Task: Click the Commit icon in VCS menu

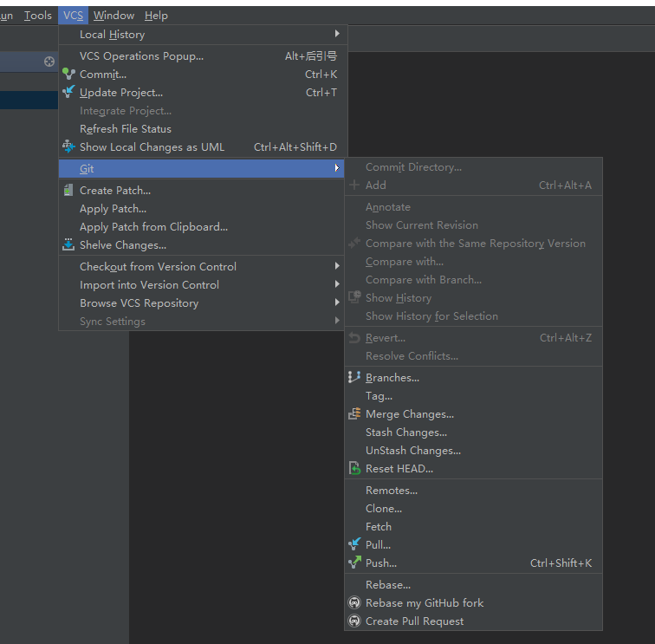Action: 68,74
